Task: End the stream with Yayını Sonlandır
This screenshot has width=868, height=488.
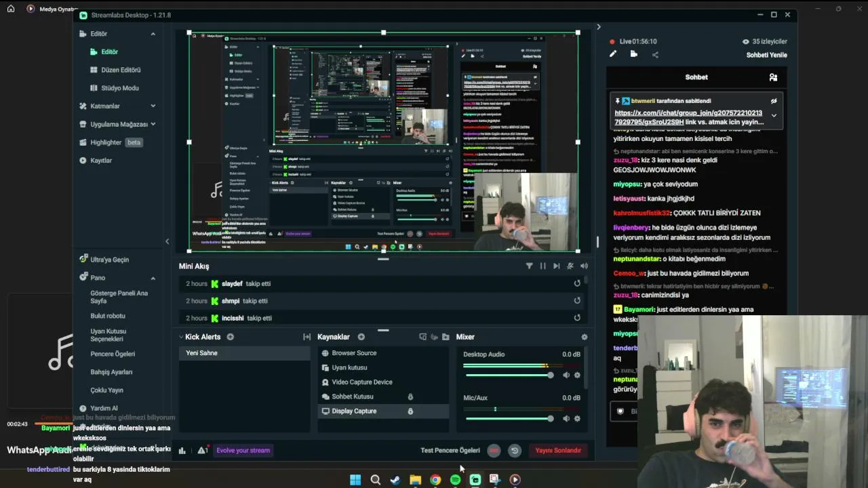Action: coord(558,450)
